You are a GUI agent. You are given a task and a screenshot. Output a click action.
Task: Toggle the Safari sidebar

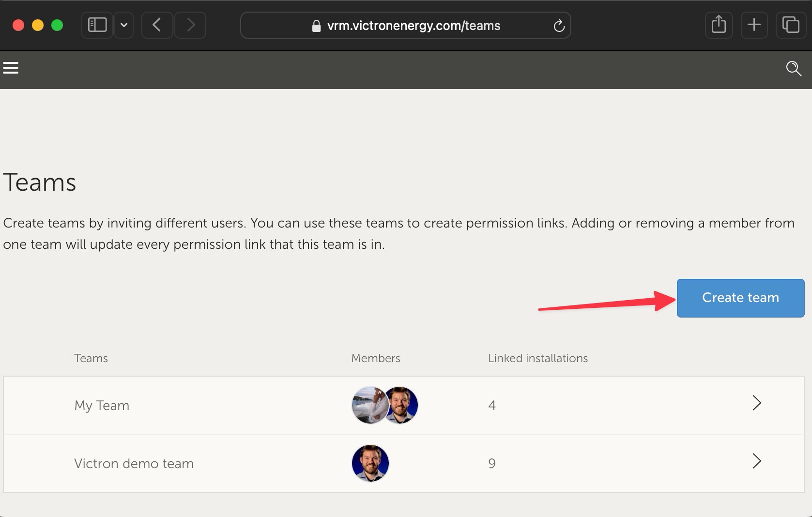tap(97, 25)
